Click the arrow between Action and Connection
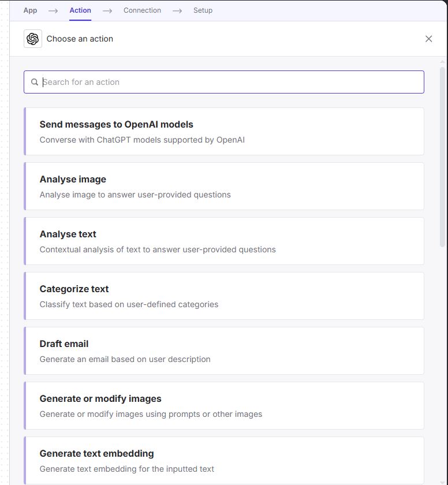This screenshot has height=485, width=448. click(107, 10)
